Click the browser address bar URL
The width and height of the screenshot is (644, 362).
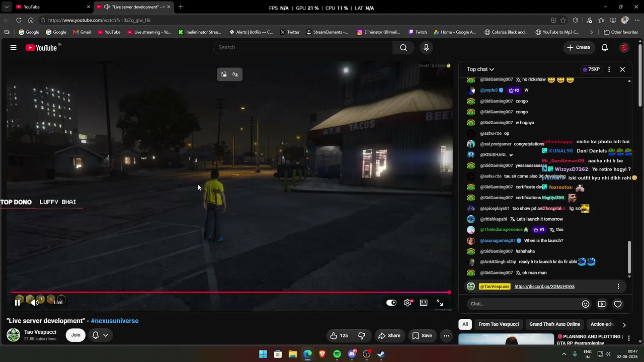click(100, 20)
